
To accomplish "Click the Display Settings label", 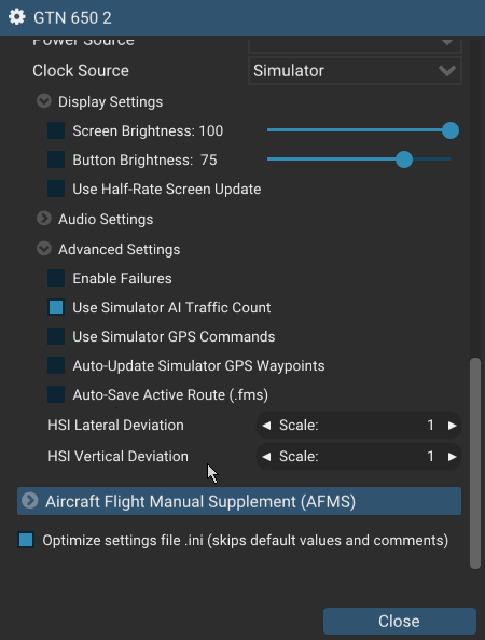I will 110,102.
